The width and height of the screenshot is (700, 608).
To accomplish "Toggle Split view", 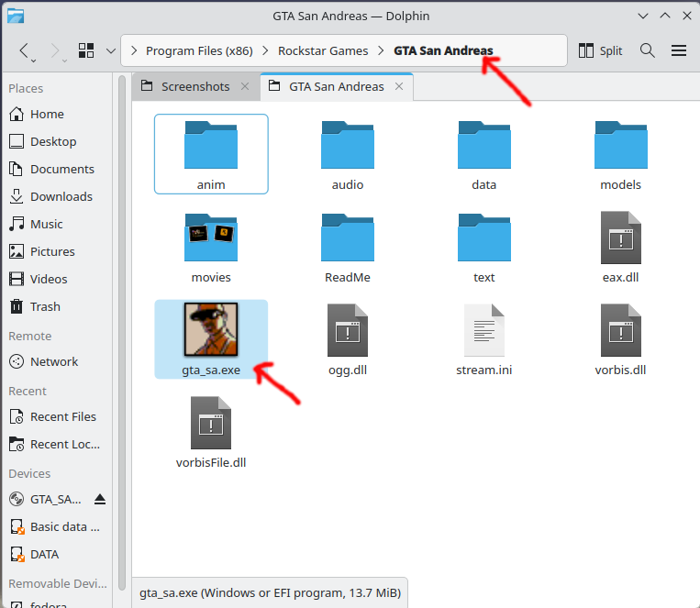I will click(x=600, y=50).
